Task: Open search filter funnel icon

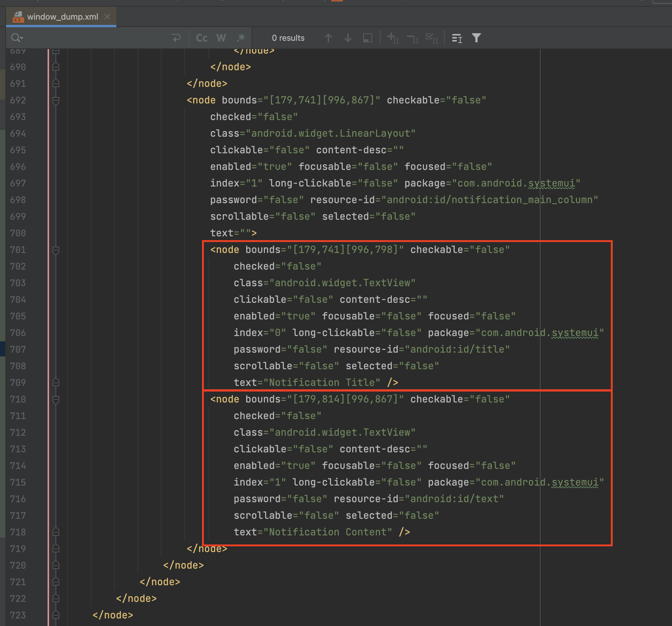Action: [476, 38]
